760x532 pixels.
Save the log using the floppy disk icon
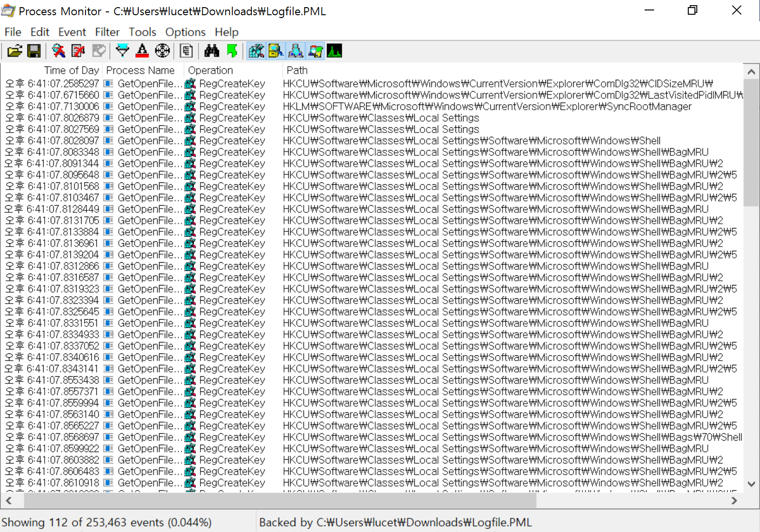pyautogui.click(x=34, y=51)
